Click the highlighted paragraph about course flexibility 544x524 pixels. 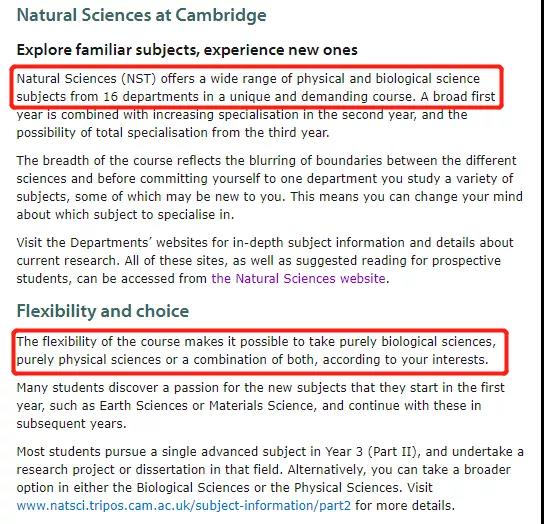pyautogui.click(x=256, y=350)
